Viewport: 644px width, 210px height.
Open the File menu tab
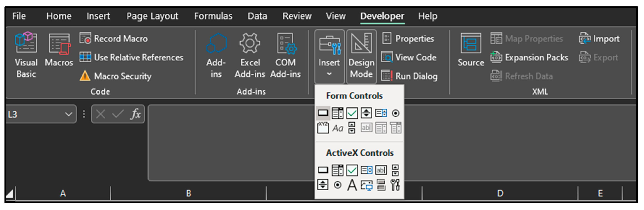[x=19, y=16]
